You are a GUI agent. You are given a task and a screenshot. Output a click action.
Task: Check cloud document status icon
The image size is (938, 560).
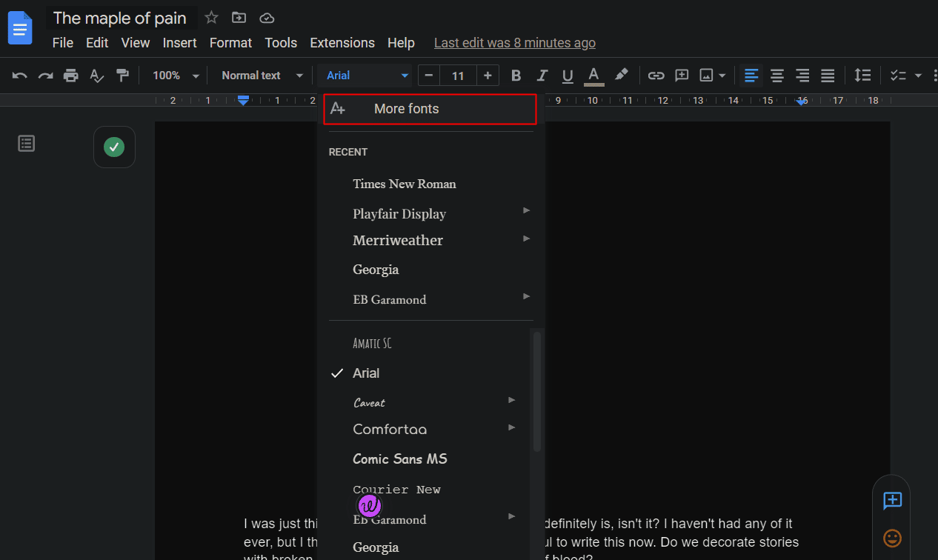coord(267,18)
